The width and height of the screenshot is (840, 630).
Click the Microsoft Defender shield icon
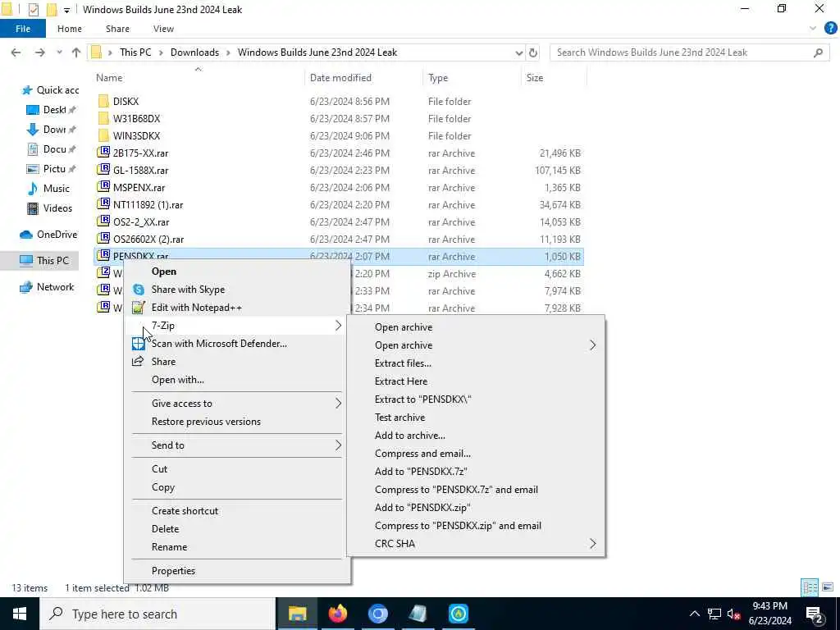138,344
